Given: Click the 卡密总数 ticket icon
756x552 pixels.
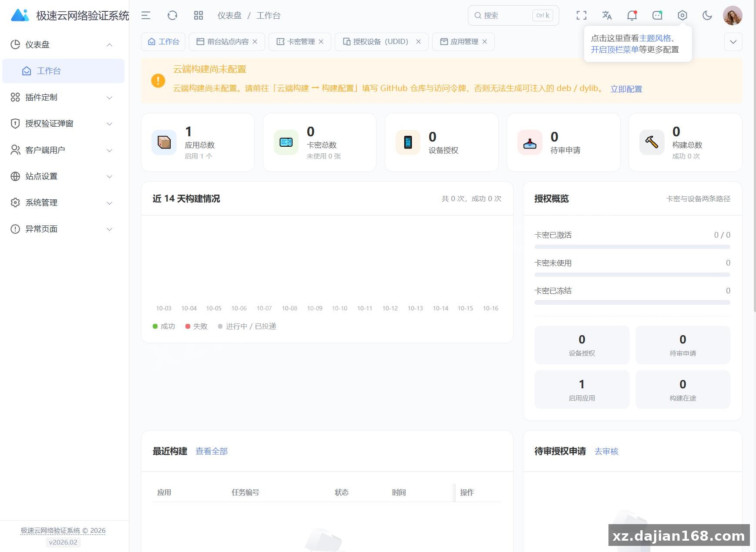Looking at the screenshot, I should click(286, 142).
